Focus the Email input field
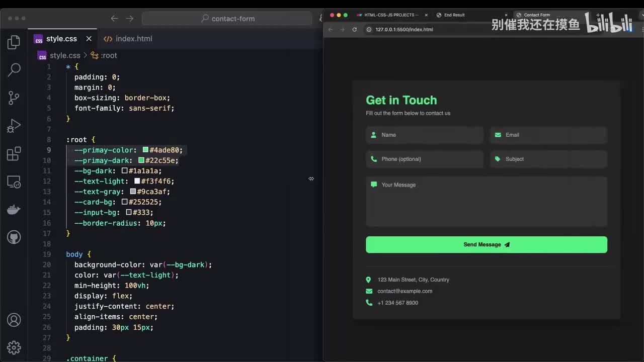 click(x=549, y=135)
